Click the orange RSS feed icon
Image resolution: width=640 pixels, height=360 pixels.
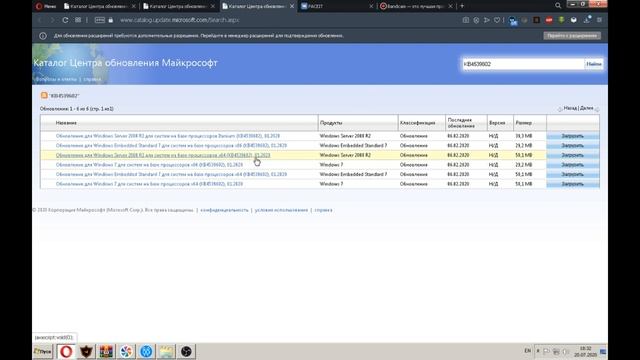click(x=44, y=96)
